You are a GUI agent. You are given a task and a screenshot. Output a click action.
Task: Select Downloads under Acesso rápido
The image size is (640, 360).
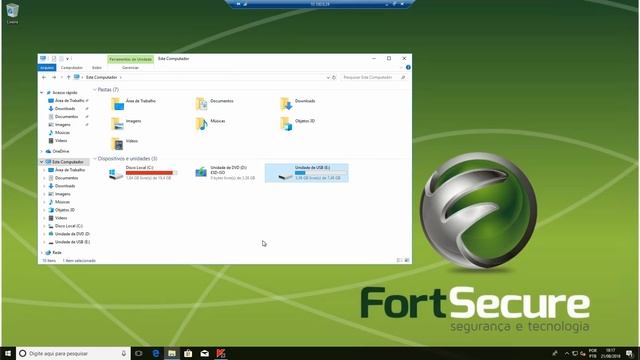tap(64, 109)
